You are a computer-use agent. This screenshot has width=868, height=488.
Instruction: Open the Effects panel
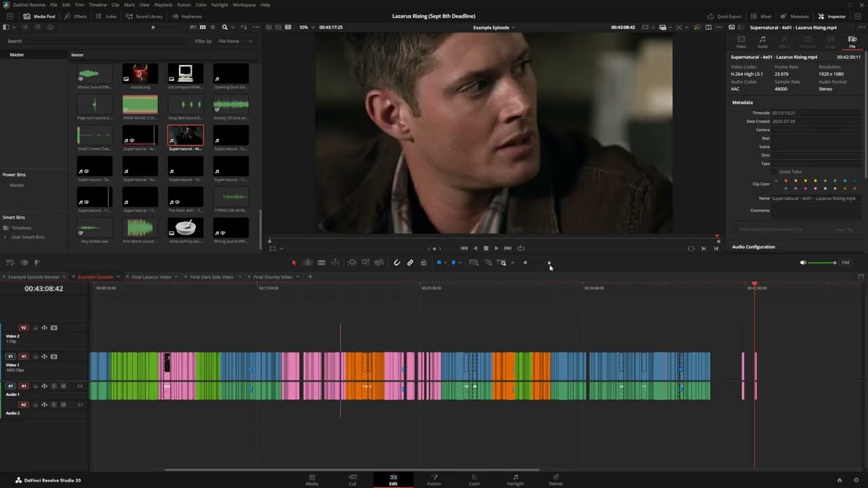[x=76, y=16]
